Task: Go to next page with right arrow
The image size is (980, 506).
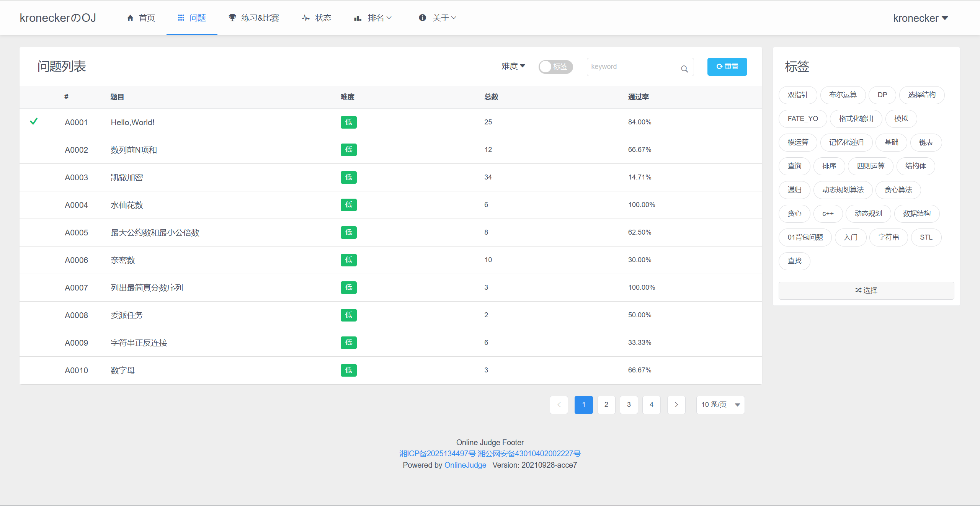Action: (x=676, y=405)
